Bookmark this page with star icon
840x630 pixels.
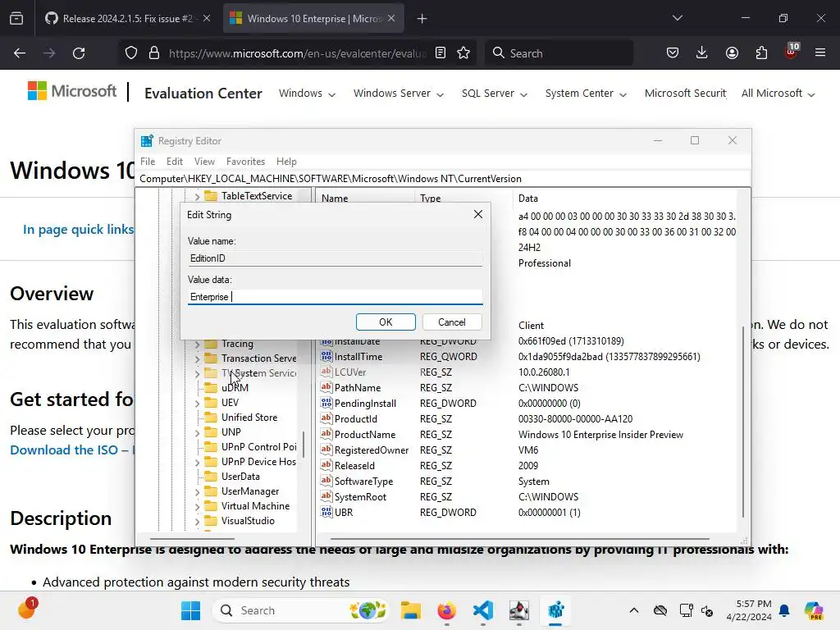click(x=463, y=53)
